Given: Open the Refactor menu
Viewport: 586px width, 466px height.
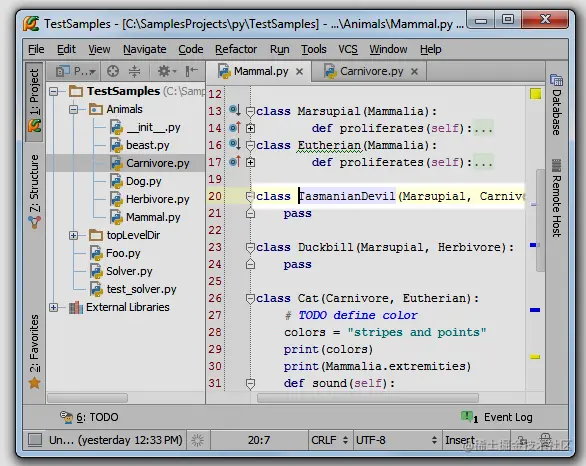Looking at the screenshot, I should 236,49.
